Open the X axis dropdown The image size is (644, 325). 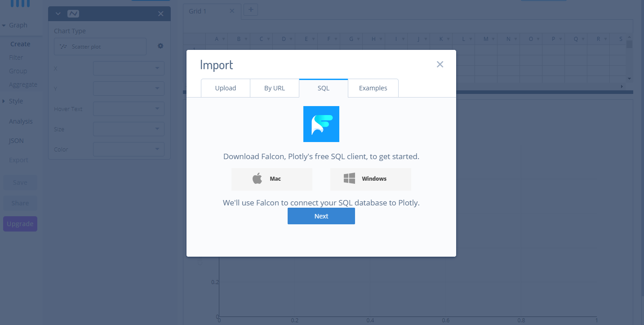tap(129, 68)
